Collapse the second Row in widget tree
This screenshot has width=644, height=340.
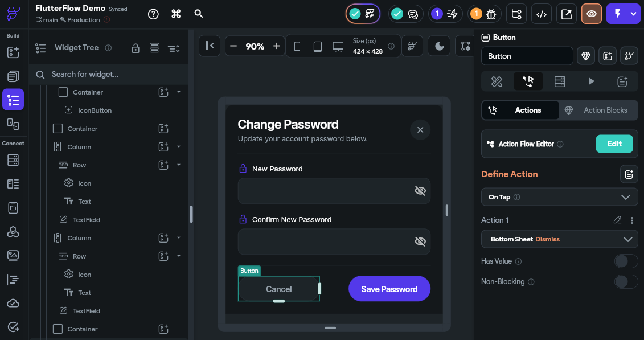click(179, 256)
